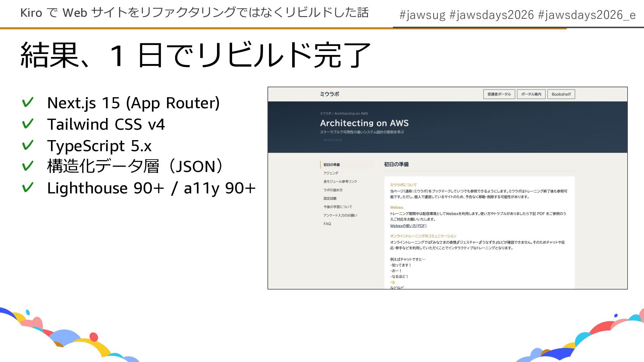Open アンケート入力のお願い sidebar item
Screen dimensions: 644x362
pos(340,215)
